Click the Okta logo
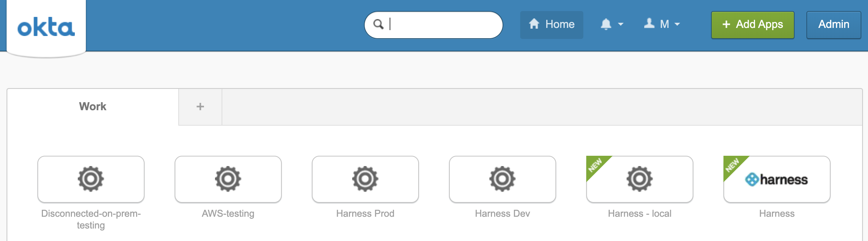 (x=46, y=27)
